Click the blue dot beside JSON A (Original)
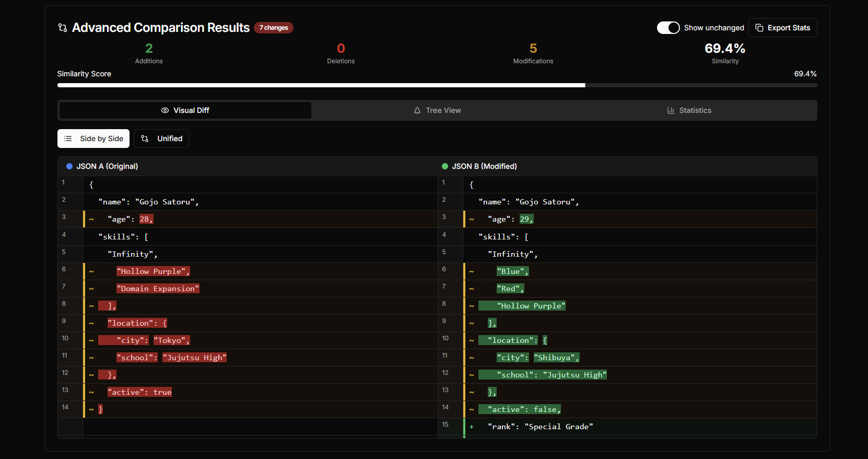The image size is (868, 459). point(69,166)
